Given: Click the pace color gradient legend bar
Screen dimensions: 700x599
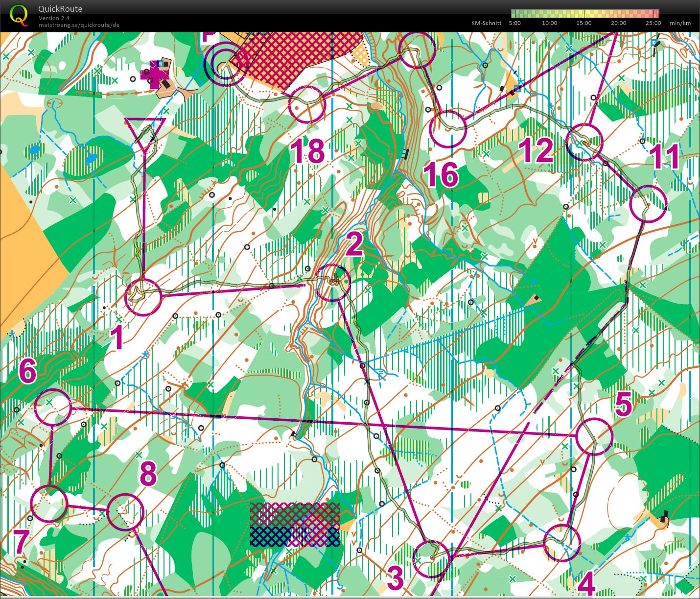Looking at the screenshot, I should tap(584, 14).
